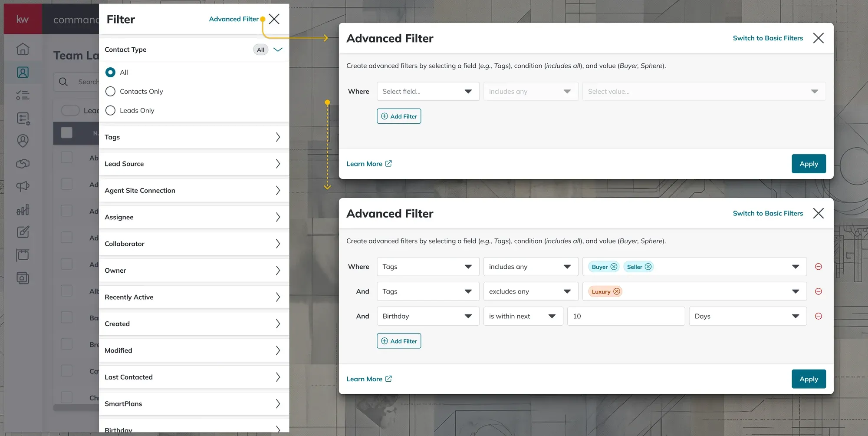Expand the Tags filter section
Viewport: 868px width, 436px height.
pyautogui.click(x=194, y=137)
